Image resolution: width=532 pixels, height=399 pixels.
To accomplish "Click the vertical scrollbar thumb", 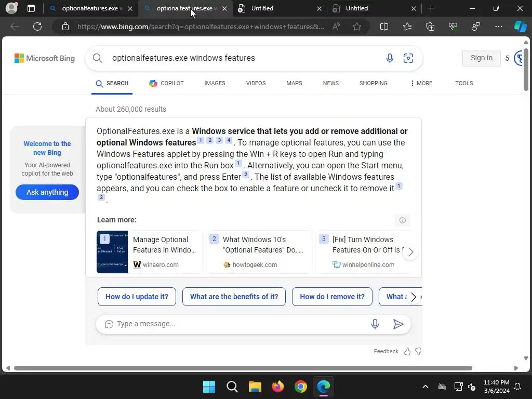I will (x=526, y=70).
